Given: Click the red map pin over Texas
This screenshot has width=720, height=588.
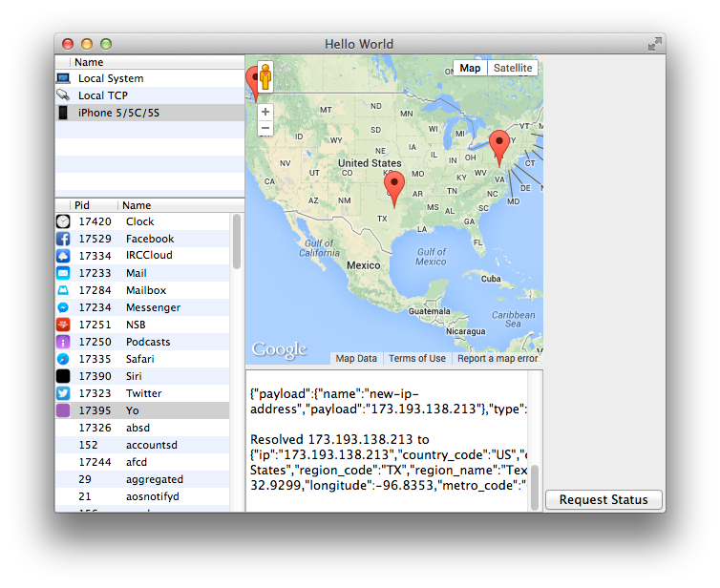Looking at the screenshot, I should pyautogui.click(x=394, y=189).
